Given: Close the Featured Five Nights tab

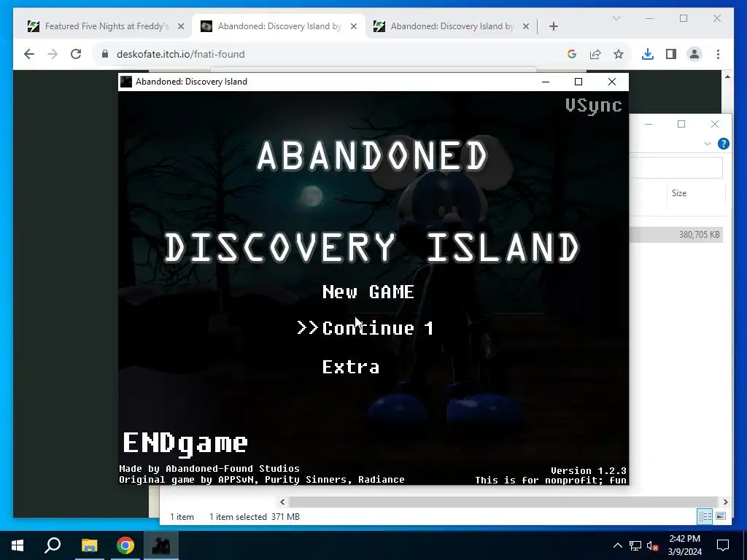Looking at the screenshot, I should 181,26.
